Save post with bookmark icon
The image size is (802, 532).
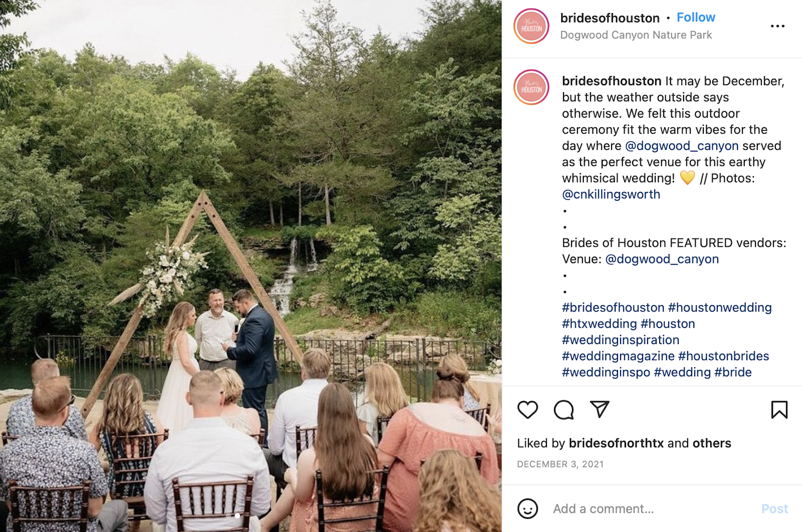[779, 410]
